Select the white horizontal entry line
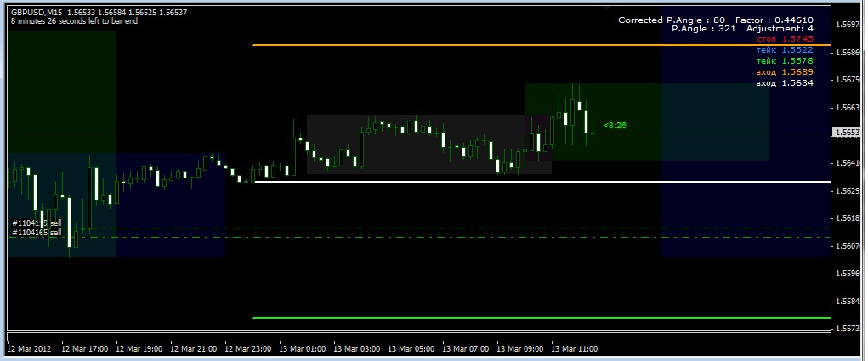This screenshot has width=868, height=361. [x=542, y=181]
